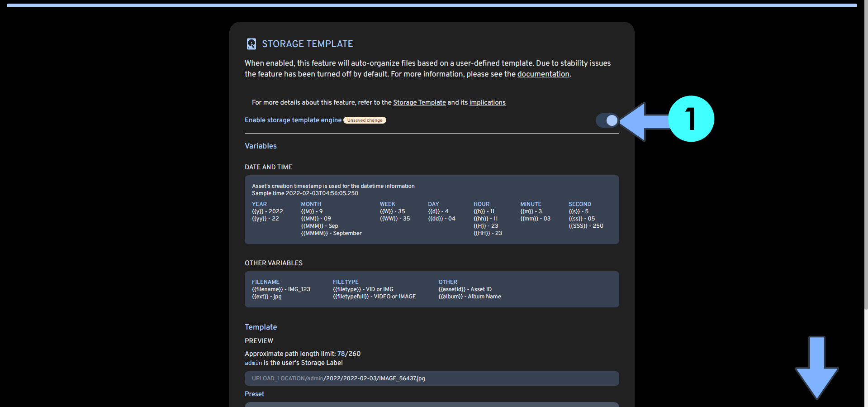The width and height of the screenshot is (868, 407).
Task: Select the {{dd}} - 04 variable
Action: [442, 219]
